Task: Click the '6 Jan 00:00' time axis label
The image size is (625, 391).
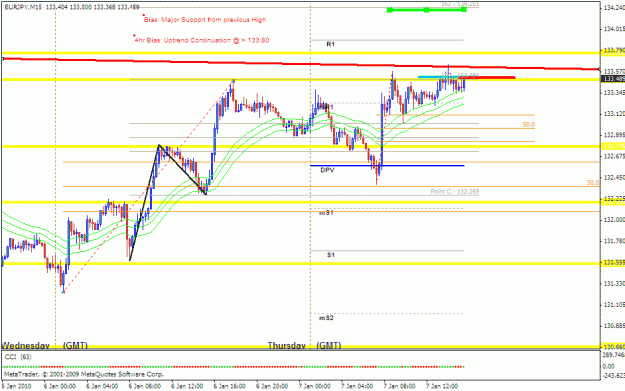Action: pyautogui.click(x=60, y=386)
